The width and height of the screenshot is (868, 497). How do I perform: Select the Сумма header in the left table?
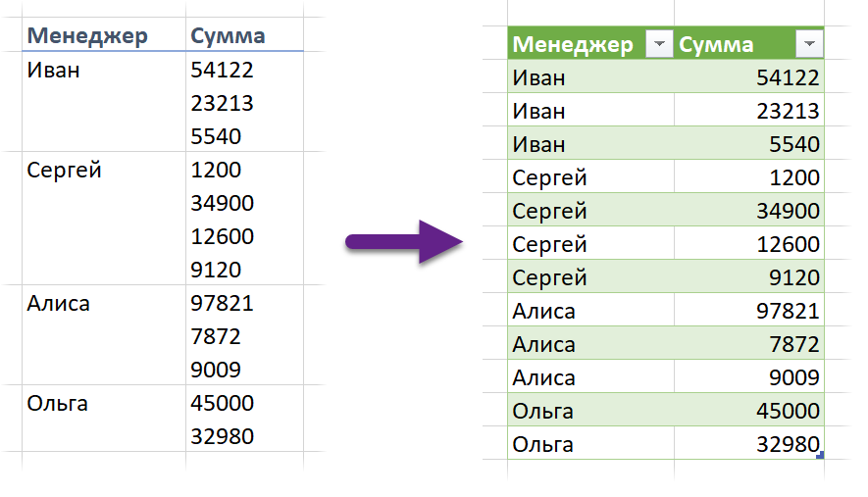228,36
